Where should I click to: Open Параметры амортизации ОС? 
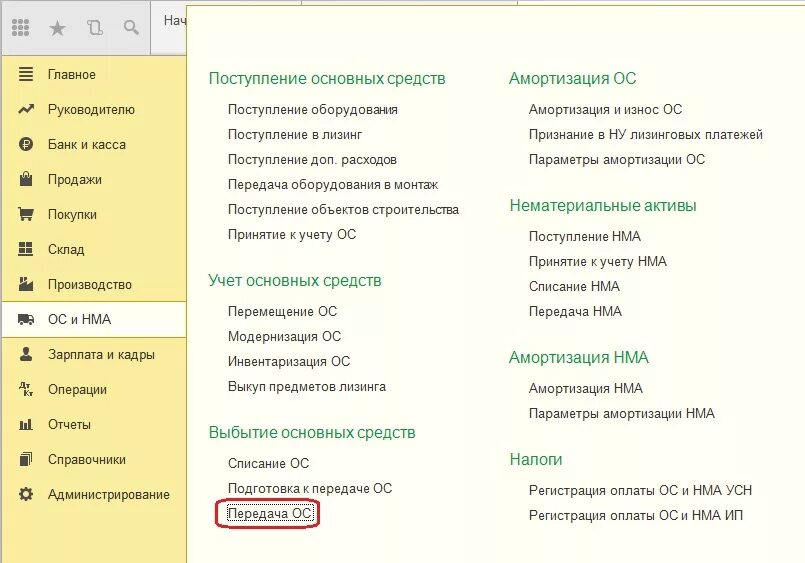click(617, 160)
